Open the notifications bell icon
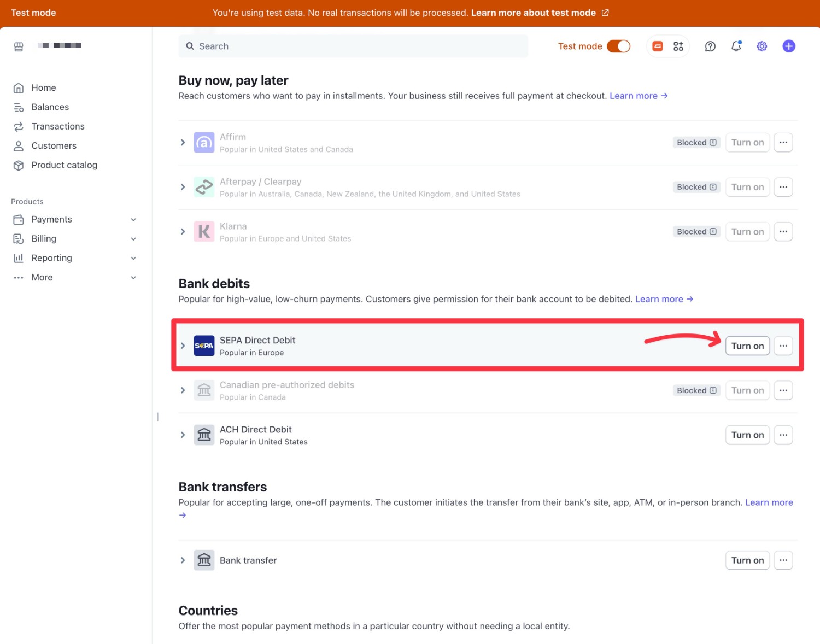The image size is (820, 644). [736, 46]
